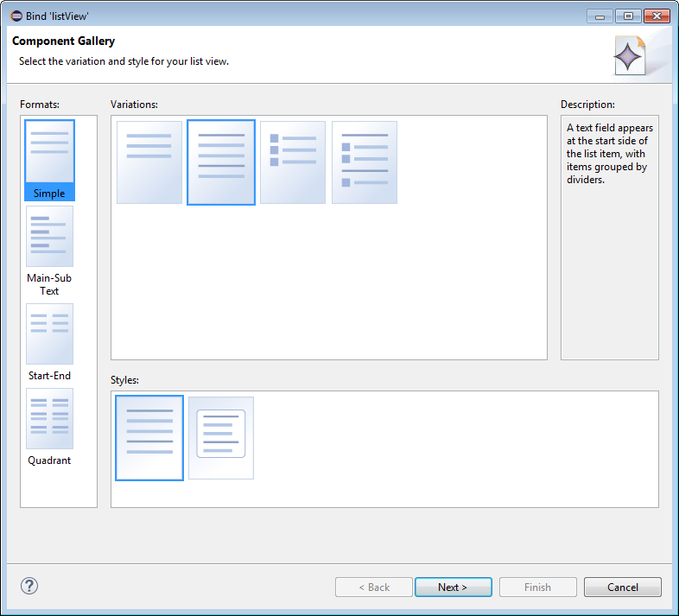The width and height of the screenshot is (679, 616).
Task: Select the rounded inset list style
Action: 221,437
